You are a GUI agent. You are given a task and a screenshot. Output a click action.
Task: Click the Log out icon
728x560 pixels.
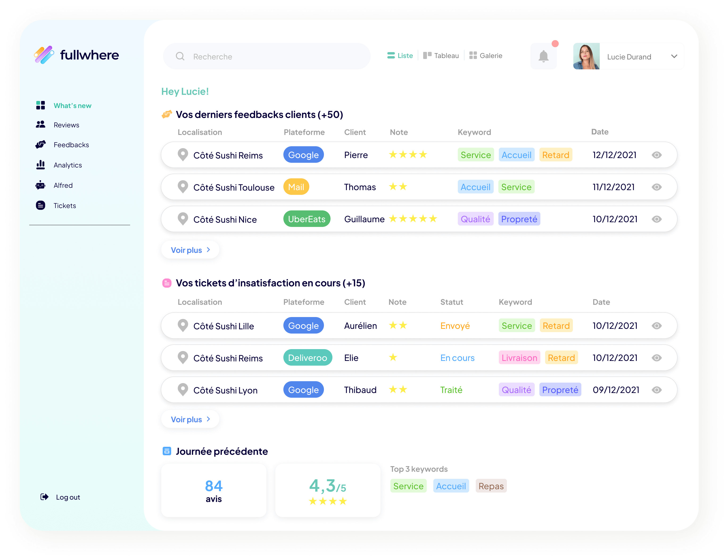(x=44, y=497)
